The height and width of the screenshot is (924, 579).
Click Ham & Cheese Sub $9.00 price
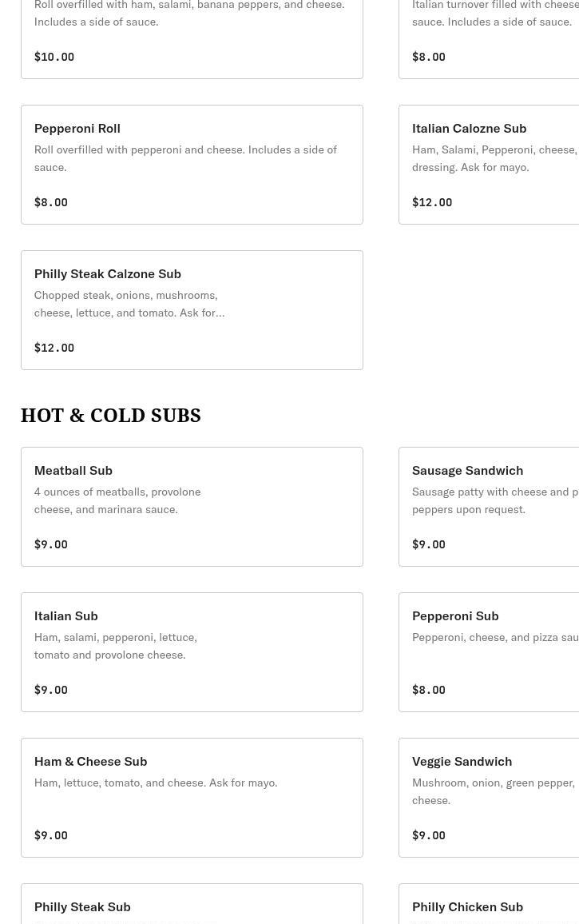51,835
